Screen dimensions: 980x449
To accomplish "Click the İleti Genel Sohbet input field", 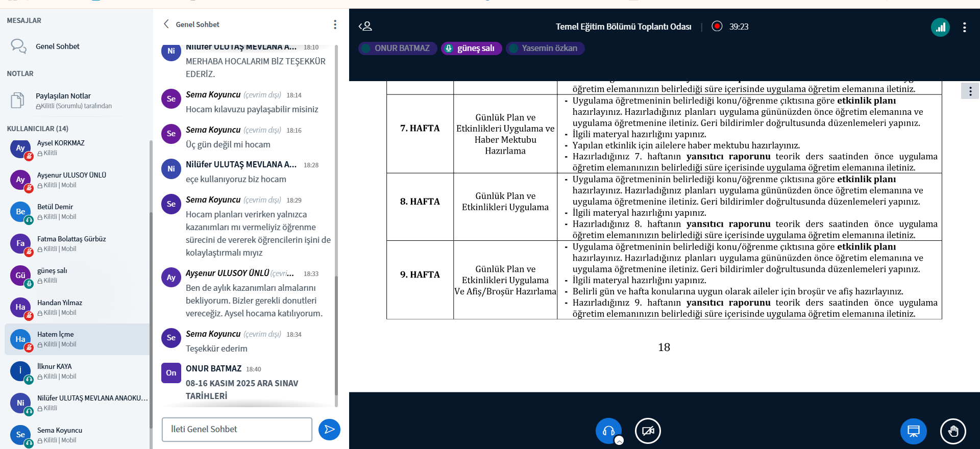I will point(237,430).
